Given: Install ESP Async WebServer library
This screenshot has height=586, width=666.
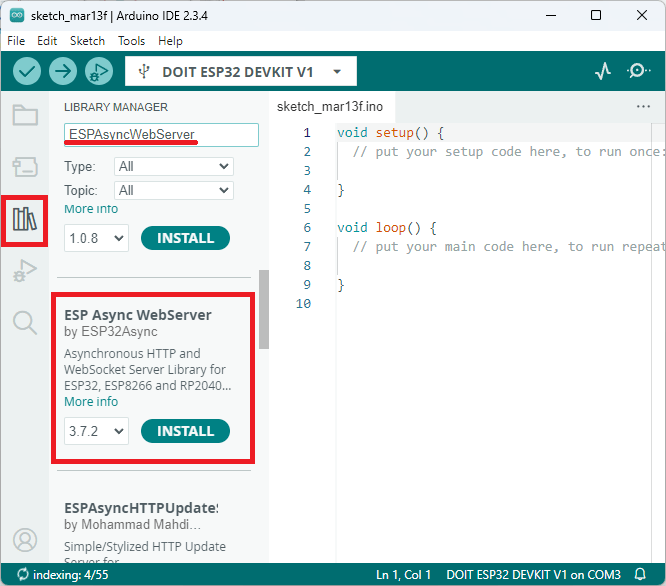Looking at the screenshot, I should coord(185,431).
